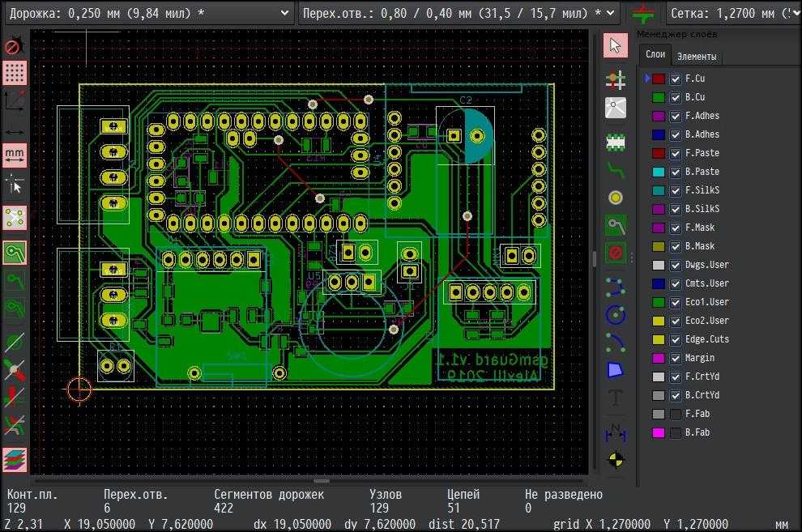Pick the Add footprint tool
Screen dimensions: 802x532
pyautogui.click(x=616, y=142)
